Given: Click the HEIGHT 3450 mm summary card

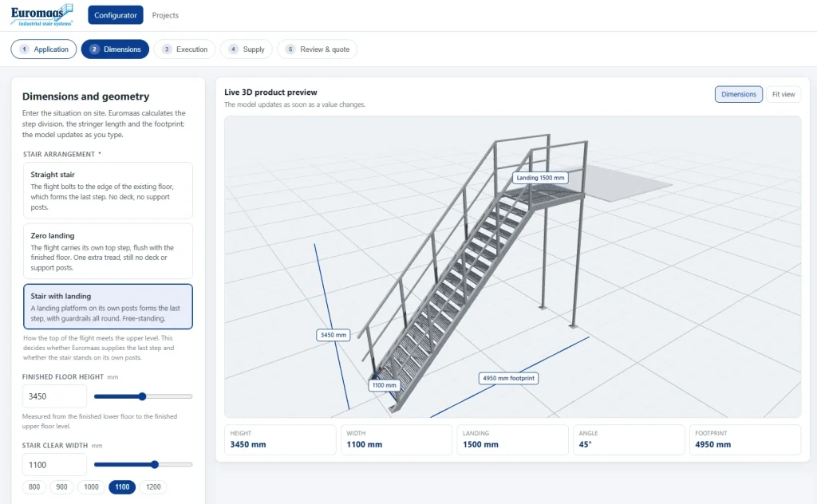Looking at the screenshot, I should tap(280, 440).
